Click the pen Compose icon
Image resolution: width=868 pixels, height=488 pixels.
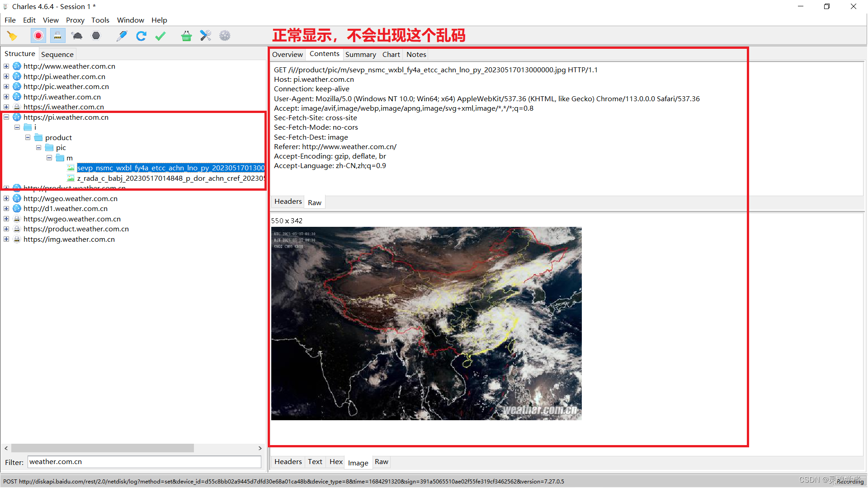click(122, 36)
